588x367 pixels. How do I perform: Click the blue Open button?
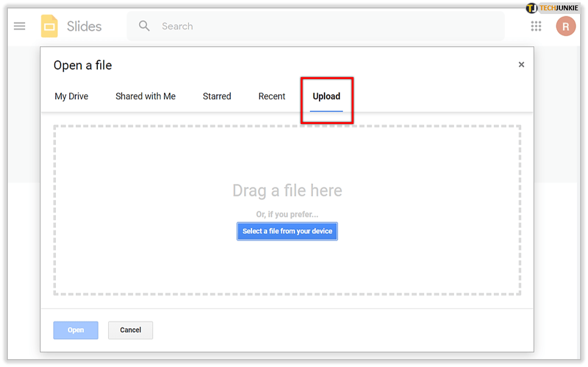point(76,330)
